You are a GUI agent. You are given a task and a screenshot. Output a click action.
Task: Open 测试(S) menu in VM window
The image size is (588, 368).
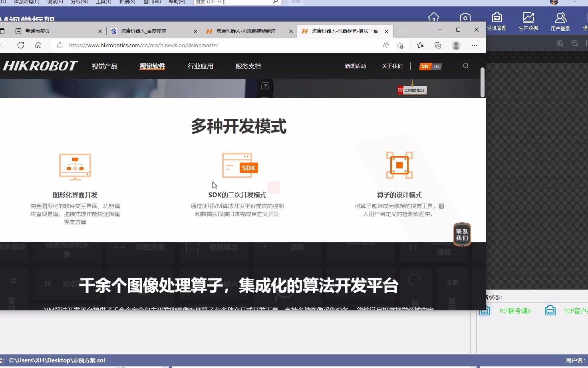pyautogui.click(x=55, y=2)
